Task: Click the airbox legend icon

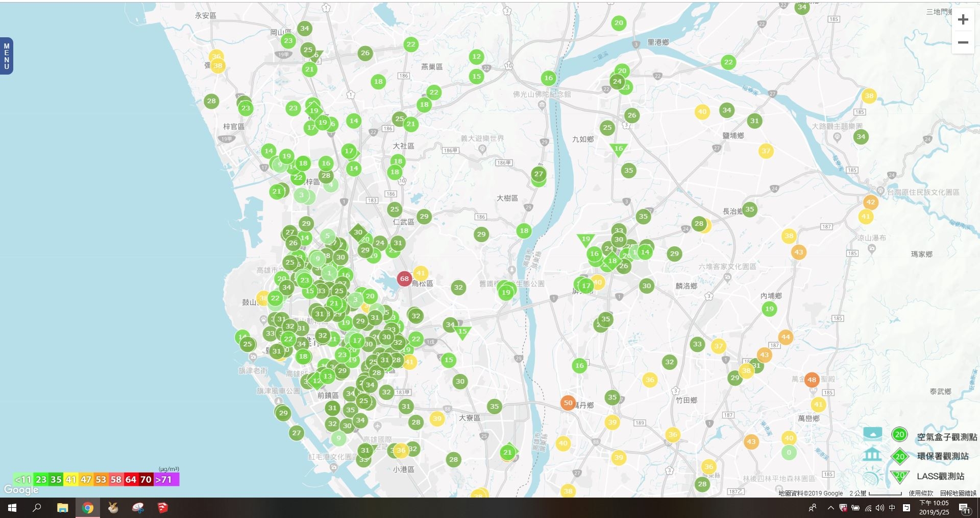Action: [873, 434]
